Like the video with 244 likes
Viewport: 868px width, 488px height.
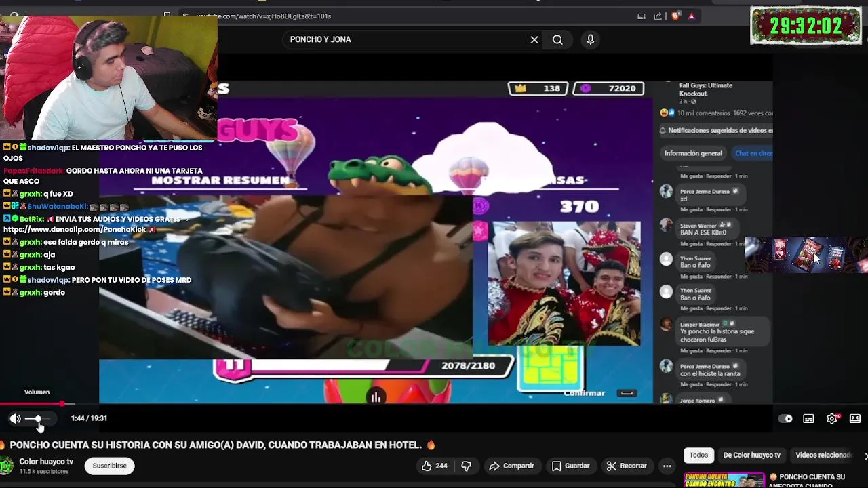434,466
